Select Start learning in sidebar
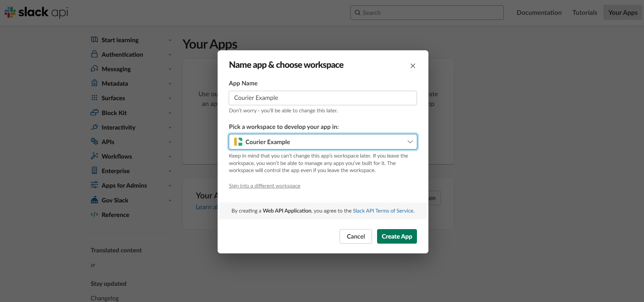This screenshot has height=302, width=644. click(x=120, y=40)
